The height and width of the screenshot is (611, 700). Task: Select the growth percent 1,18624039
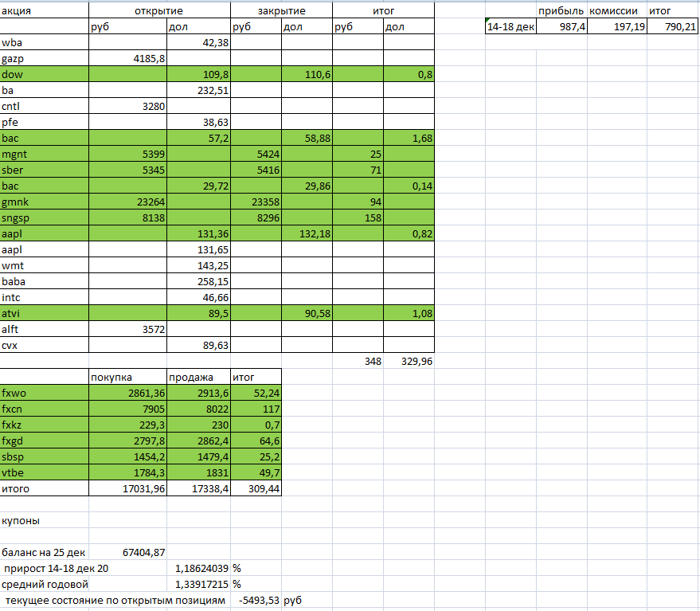(x=198, y=568)
